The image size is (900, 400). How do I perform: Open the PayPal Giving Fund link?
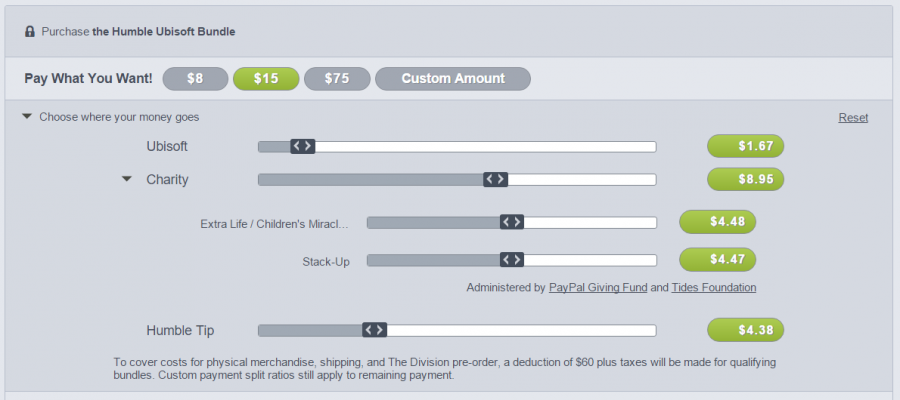[597, 288]
